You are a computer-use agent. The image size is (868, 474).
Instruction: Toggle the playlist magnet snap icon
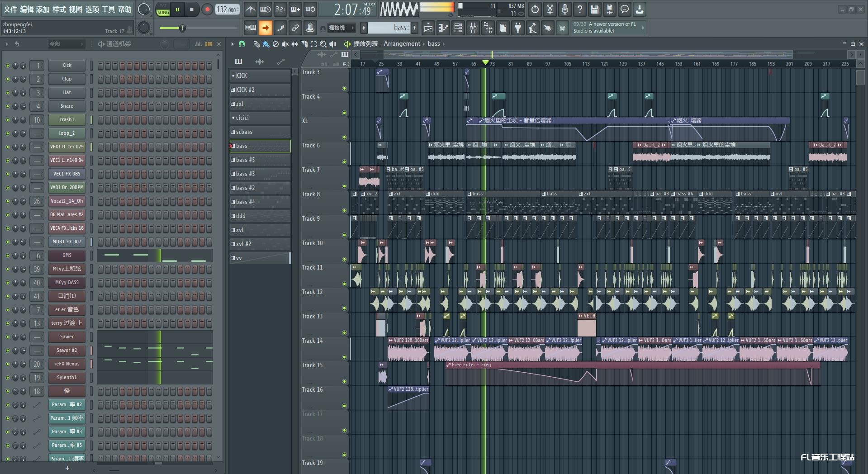(x=242, y=44)
